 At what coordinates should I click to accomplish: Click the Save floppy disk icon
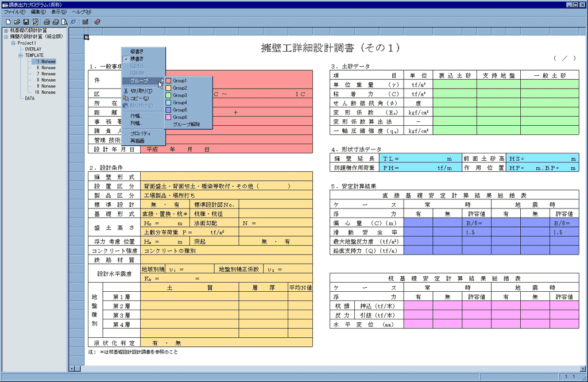point(26,21)
